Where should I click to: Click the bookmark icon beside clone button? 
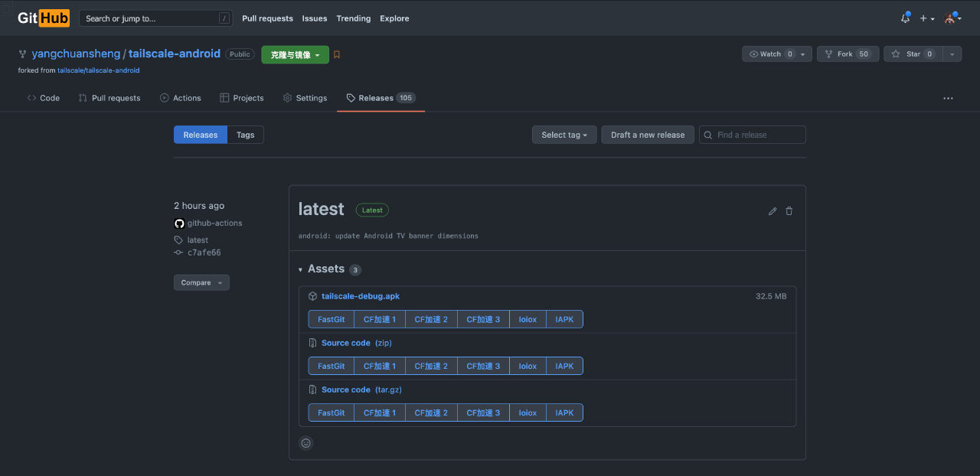click(x=337, y=54)
